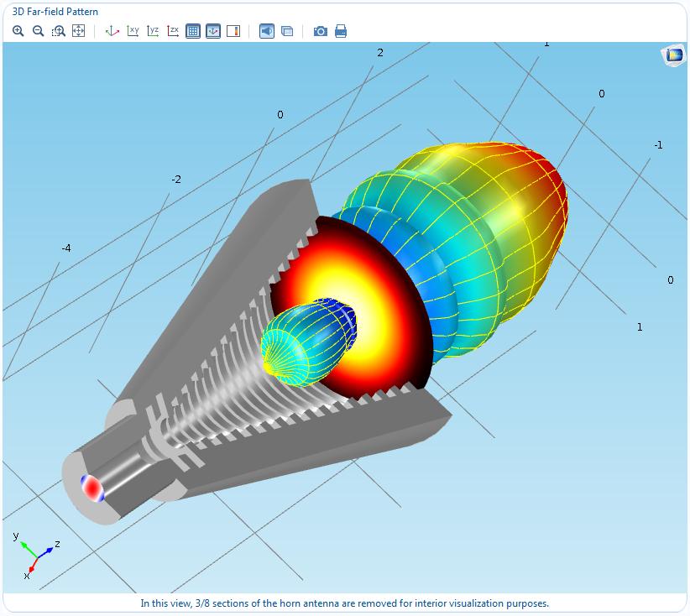690x616 pixels.
Task: Activate the Zoom Box selection tool
Action: [x=59, y=31]
